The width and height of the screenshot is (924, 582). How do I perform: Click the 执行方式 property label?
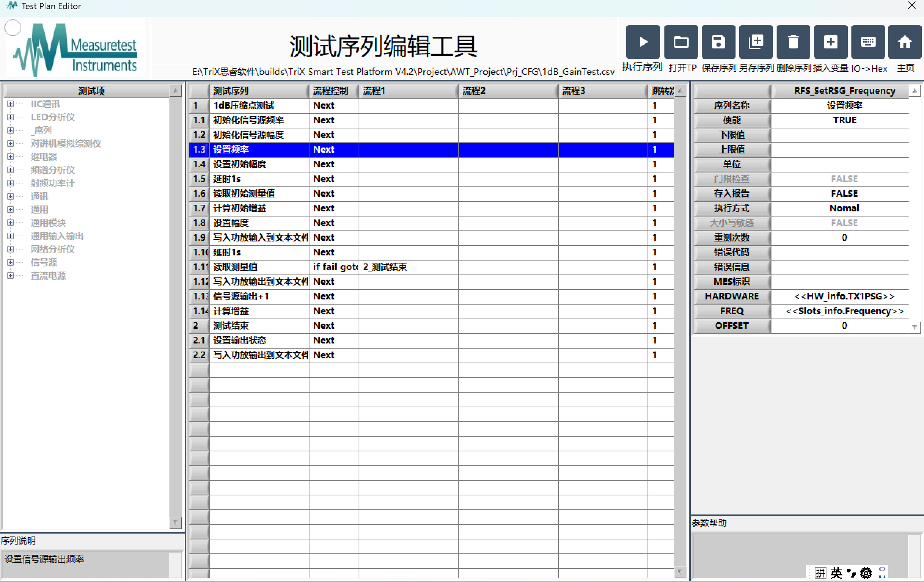(x=731, y=208)
